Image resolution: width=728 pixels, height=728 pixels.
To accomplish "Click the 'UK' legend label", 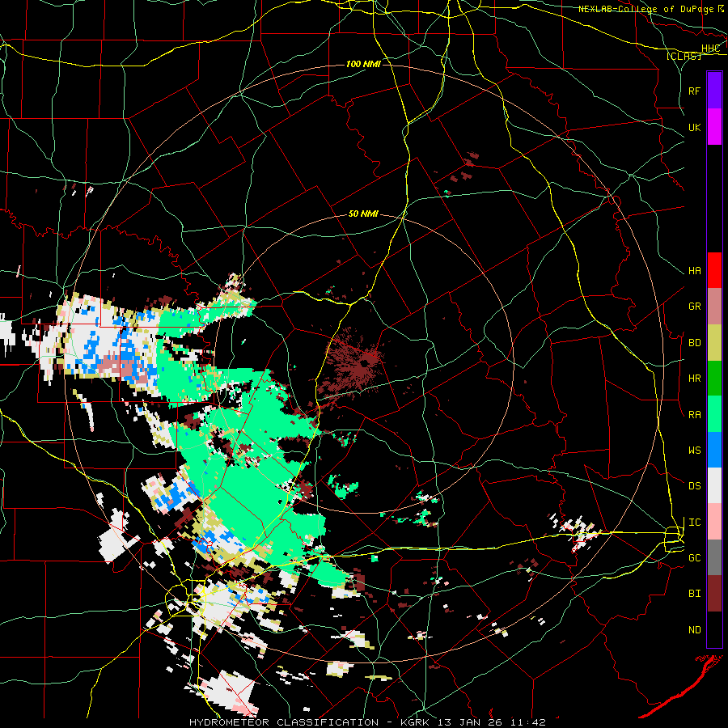I will pyautogui.click(x=694, y=128).
